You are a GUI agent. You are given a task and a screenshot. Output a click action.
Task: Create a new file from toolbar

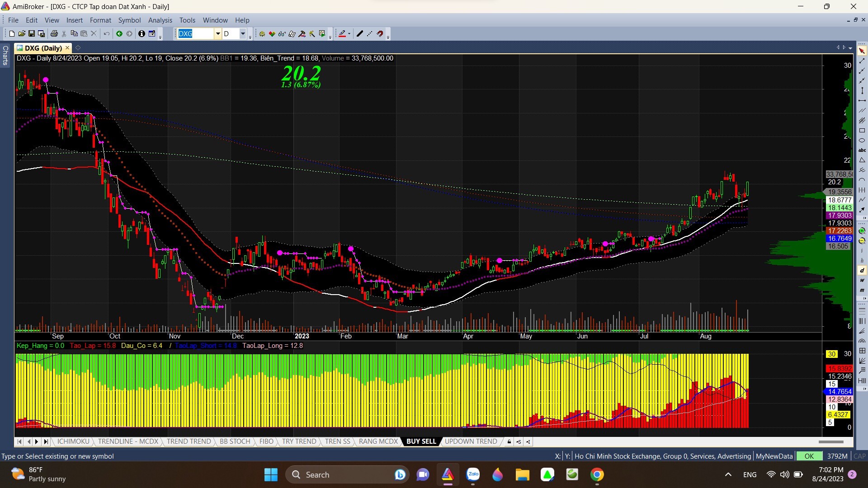[x=12, y=33]
